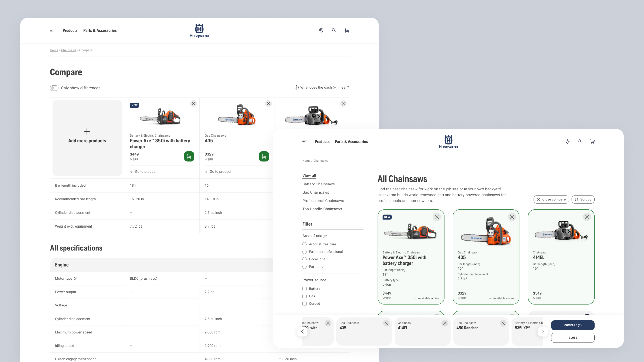The width and height of the screenshot is (644, 362).
Task: Open shopping cart in Chainsaws window header
Action: [593, 142]
